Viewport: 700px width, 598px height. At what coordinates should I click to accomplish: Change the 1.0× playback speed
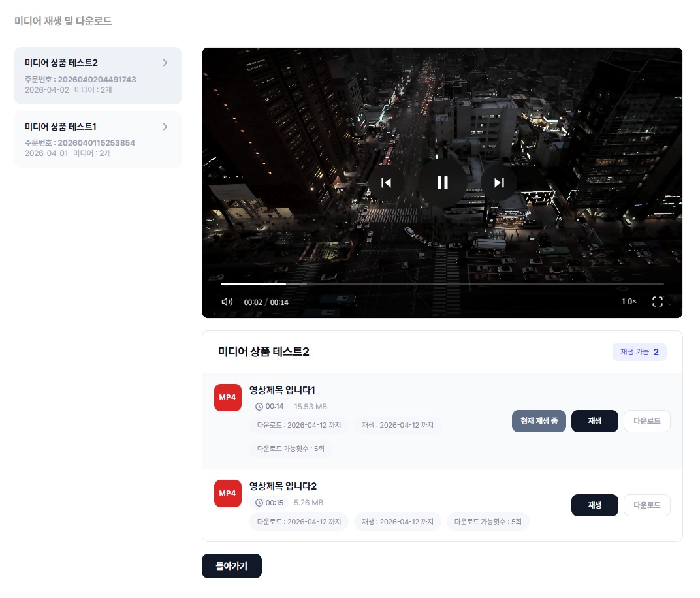(629, 302)
